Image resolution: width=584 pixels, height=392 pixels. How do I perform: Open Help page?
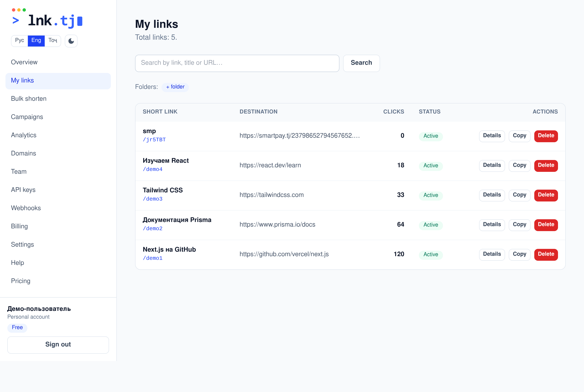pyautogui.click(x=58, y=263)
